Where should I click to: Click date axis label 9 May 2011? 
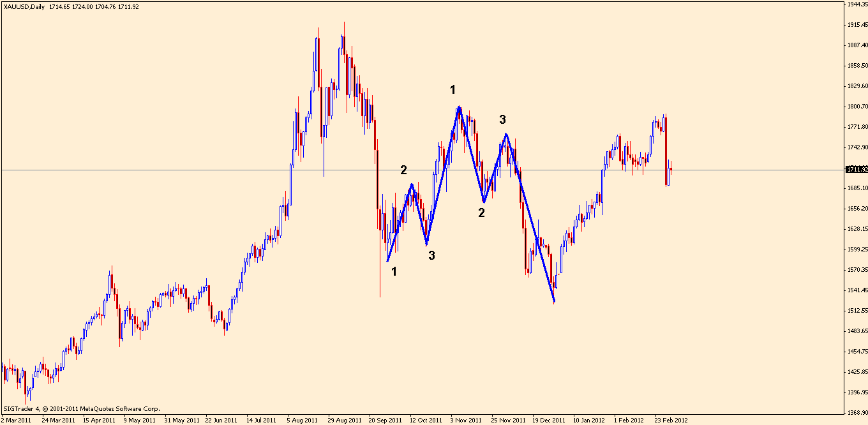pos(140,421)
